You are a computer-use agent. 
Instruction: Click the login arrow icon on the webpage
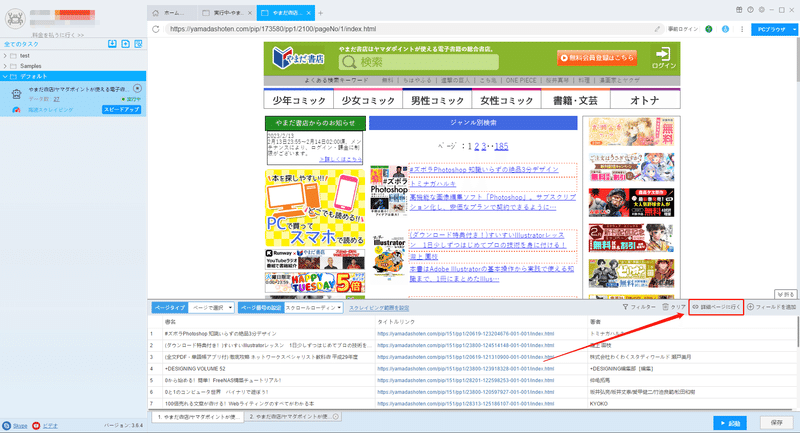tap(663, 54)
